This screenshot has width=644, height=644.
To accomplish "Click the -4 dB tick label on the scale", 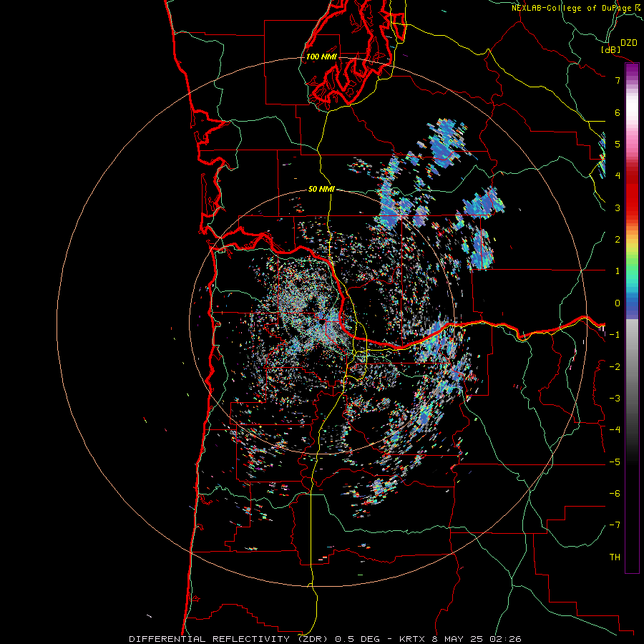I will point(615,430).
